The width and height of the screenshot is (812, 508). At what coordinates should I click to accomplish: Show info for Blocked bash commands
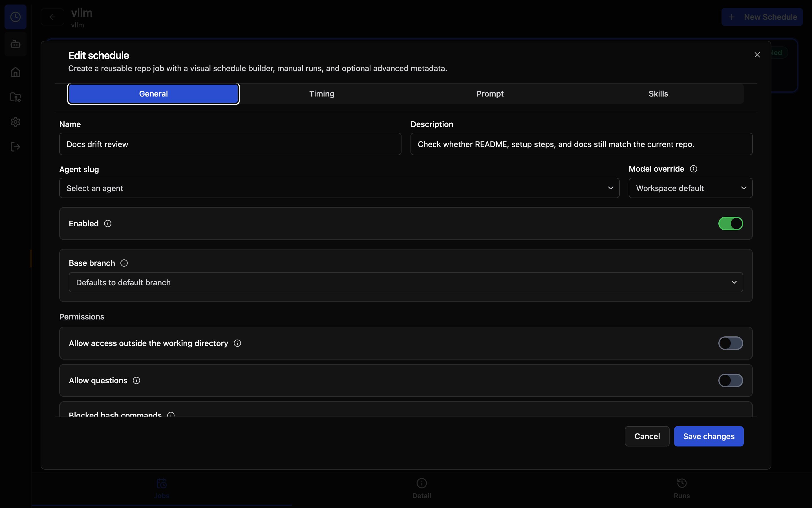coord(171,414)
